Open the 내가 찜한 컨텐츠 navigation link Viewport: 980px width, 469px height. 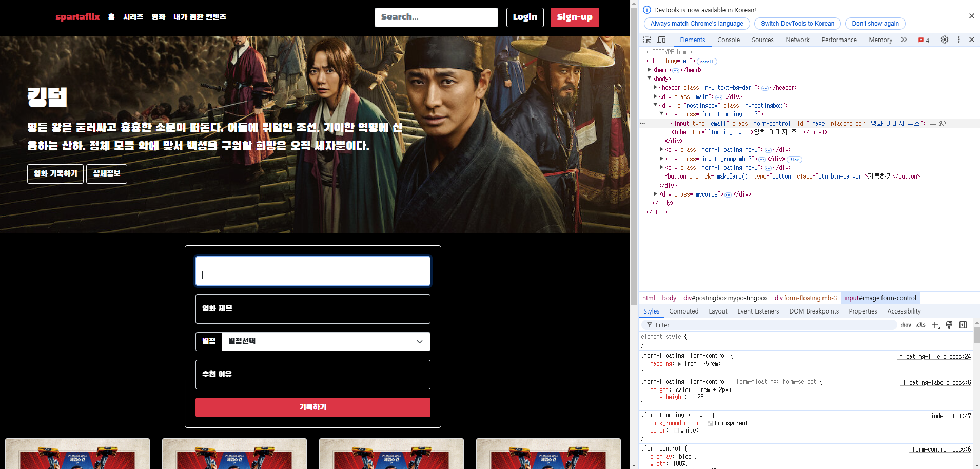tap(200, 17)
